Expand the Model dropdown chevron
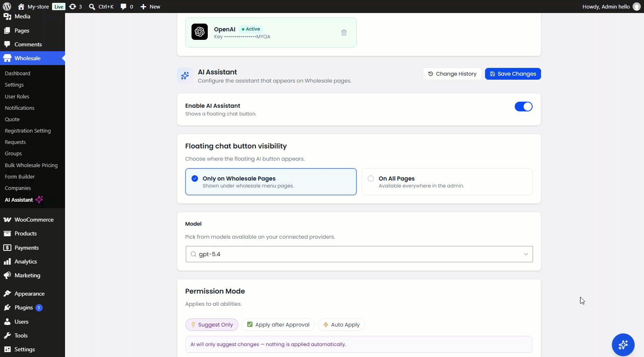This screenshot has width=644, height=357. [x=526, y=254]
